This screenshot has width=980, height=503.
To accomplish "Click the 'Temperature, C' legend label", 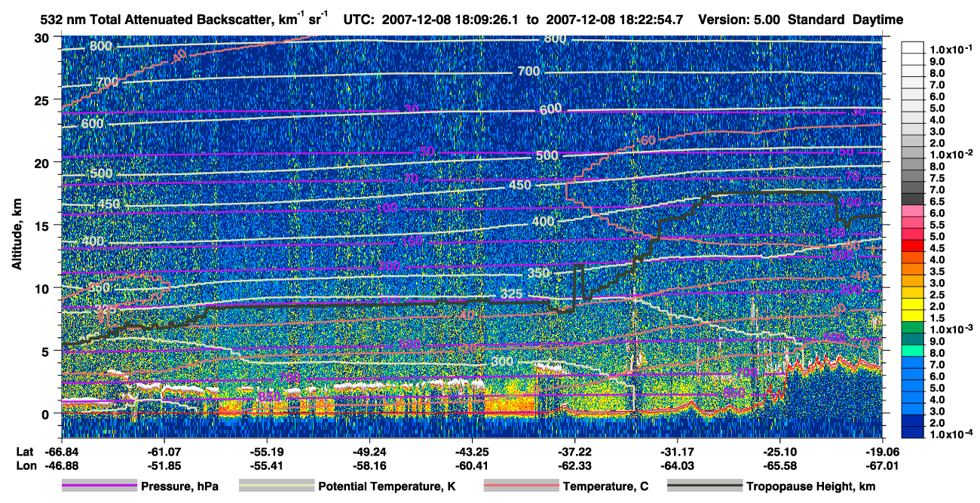I will (x=606, y=486).
